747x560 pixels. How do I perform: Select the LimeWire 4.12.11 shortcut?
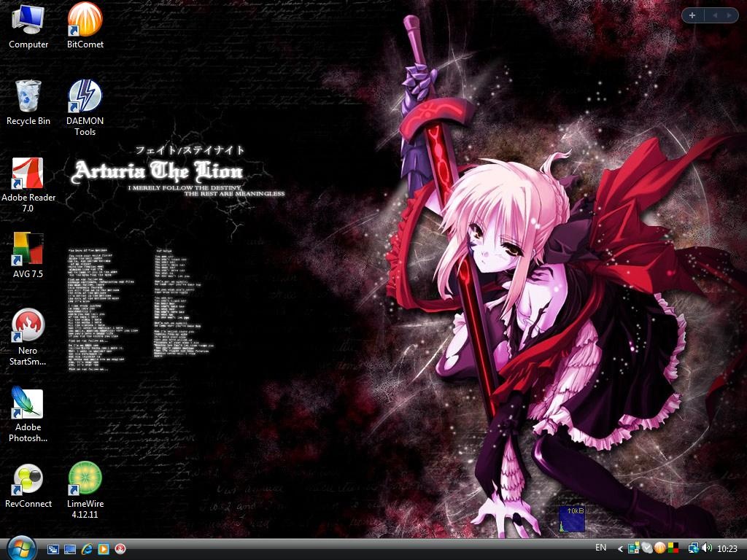pyautogui.click(x=85, y=491)
